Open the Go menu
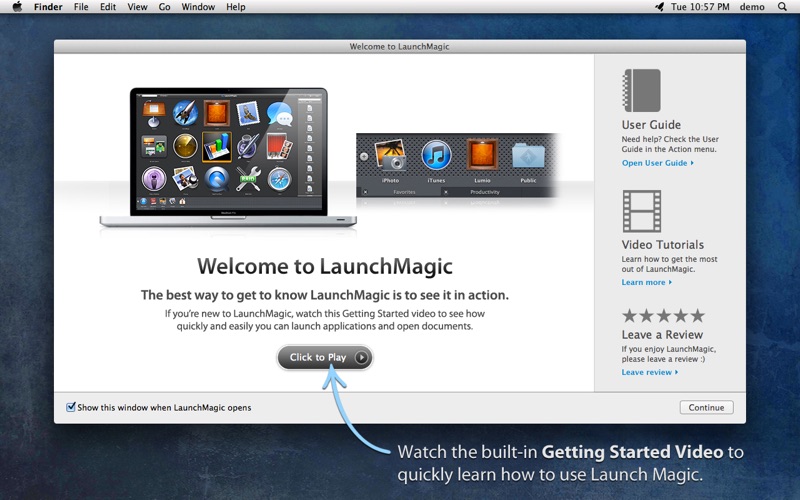 pos(164,7)
